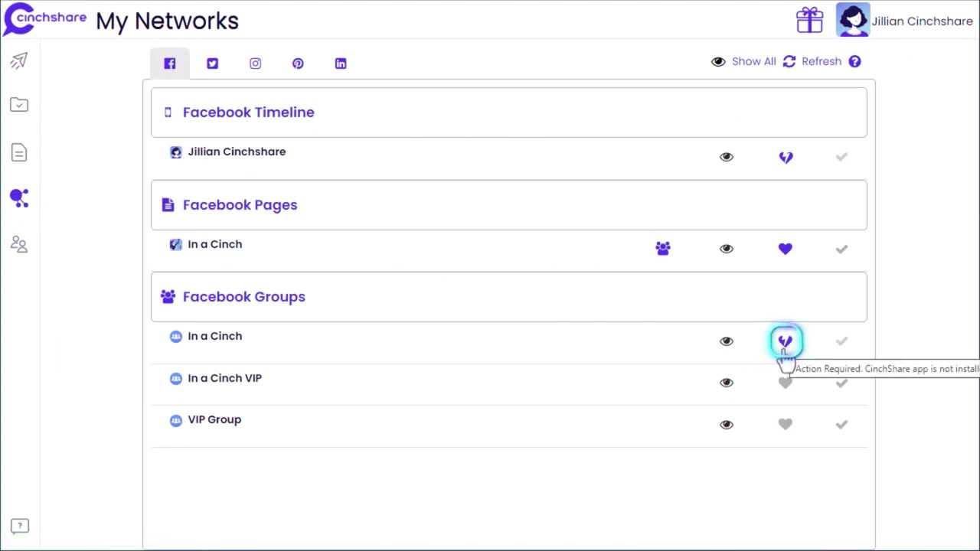The width and height of the screenshot is (980, 551).
Task: Open the networks icon in sidebar
Action: (19, 198)
